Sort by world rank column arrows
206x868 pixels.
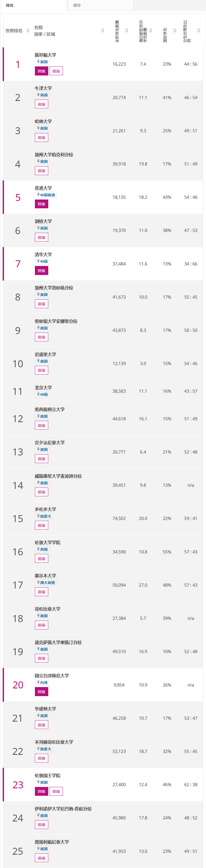(x=28, y=31)
